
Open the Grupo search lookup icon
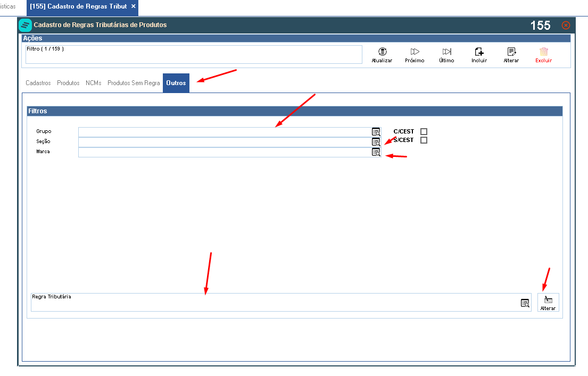376,132
